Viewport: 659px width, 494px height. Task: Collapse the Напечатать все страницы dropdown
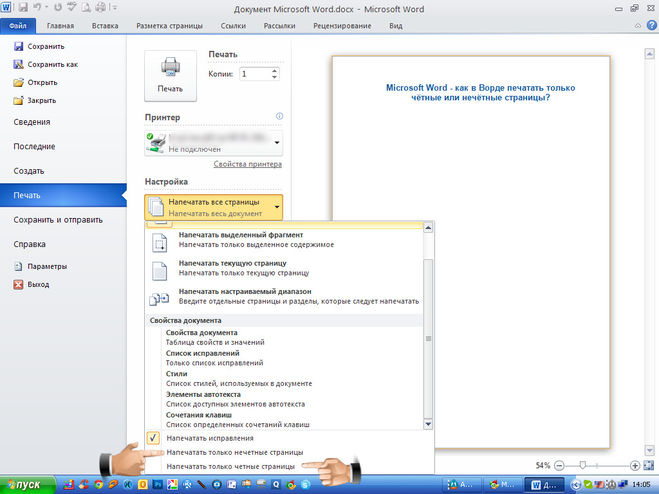tap(276, 207)
